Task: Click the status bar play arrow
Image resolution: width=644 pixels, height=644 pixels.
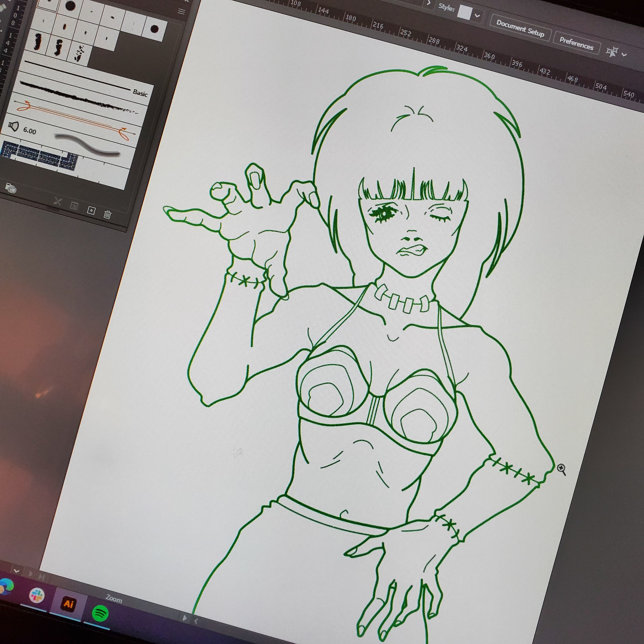Action: 184,618
